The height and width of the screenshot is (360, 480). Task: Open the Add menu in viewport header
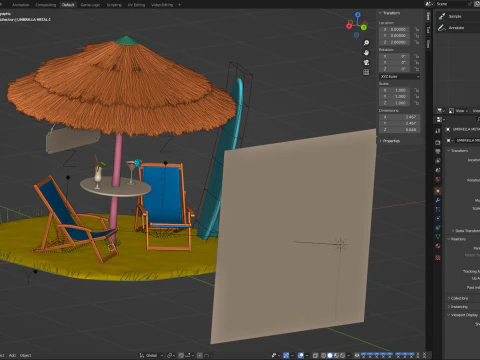pos(12,355)
